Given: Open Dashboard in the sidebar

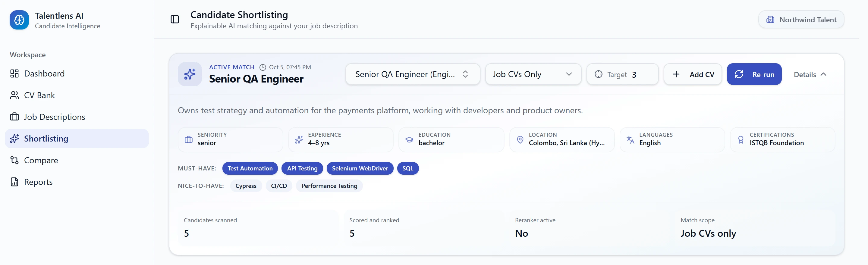Looking at the screenshot, I should pos(77,73).
